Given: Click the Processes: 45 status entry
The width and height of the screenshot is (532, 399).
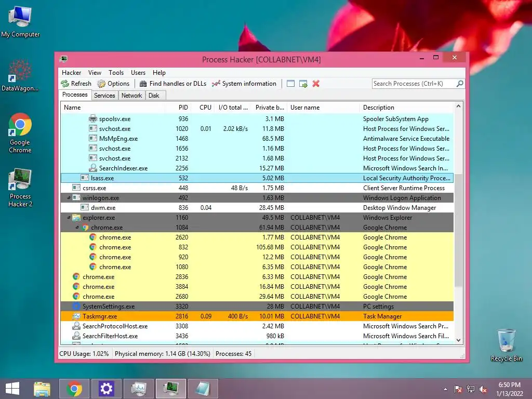Looking at the screenshot, I should tap(233, 353).
